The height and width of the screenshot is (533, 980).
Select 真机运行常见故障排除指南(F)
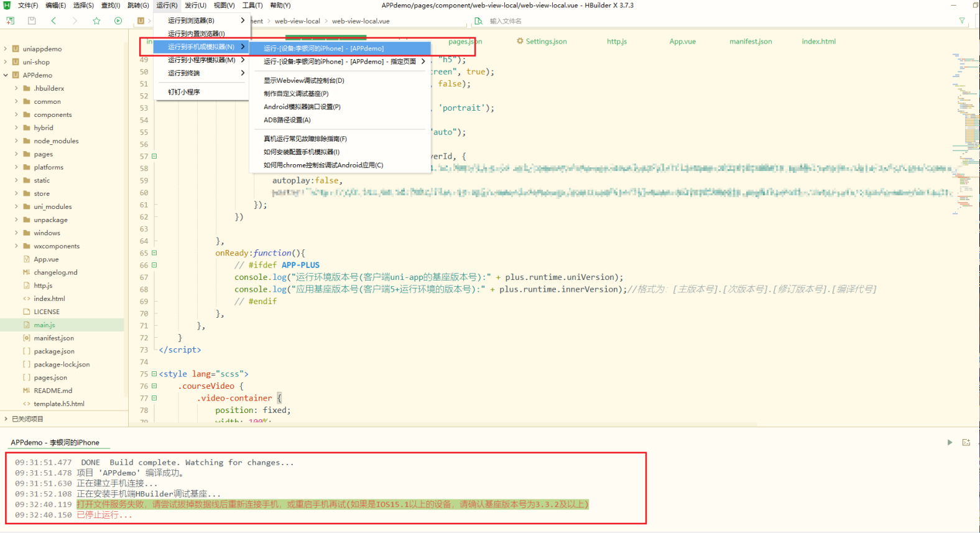click(x=340, y=139)
